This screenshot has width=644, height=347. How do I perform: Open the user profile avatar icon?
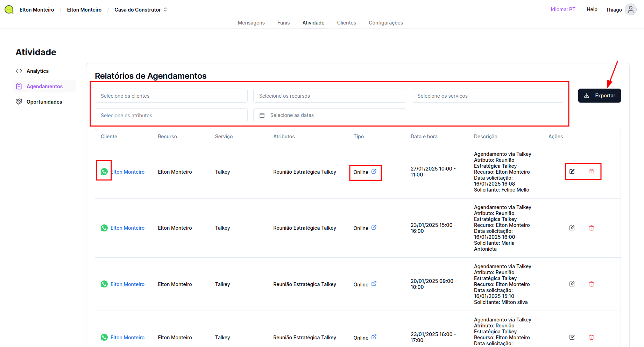click(630, 9)
